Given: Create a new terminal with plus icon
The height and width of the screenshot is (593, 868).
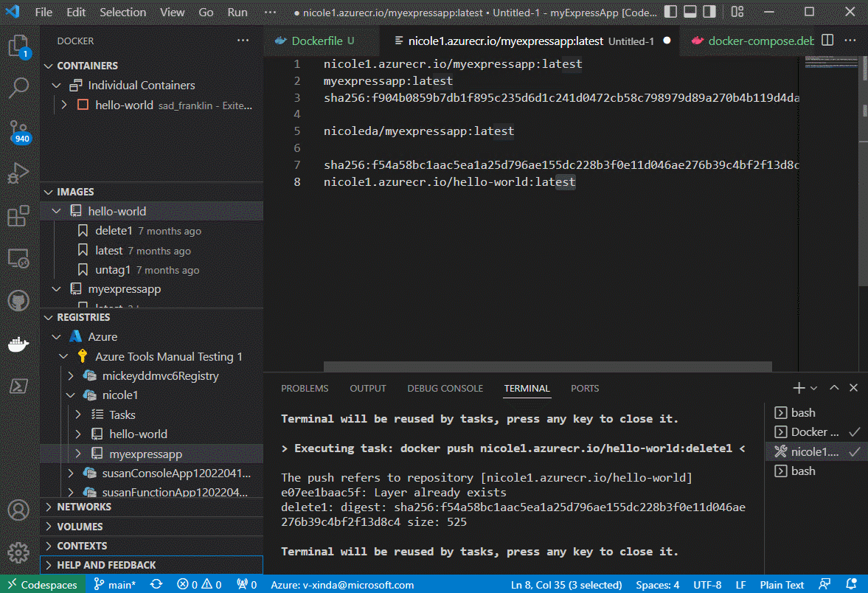Looking at the screenshot, I should 798,388.
